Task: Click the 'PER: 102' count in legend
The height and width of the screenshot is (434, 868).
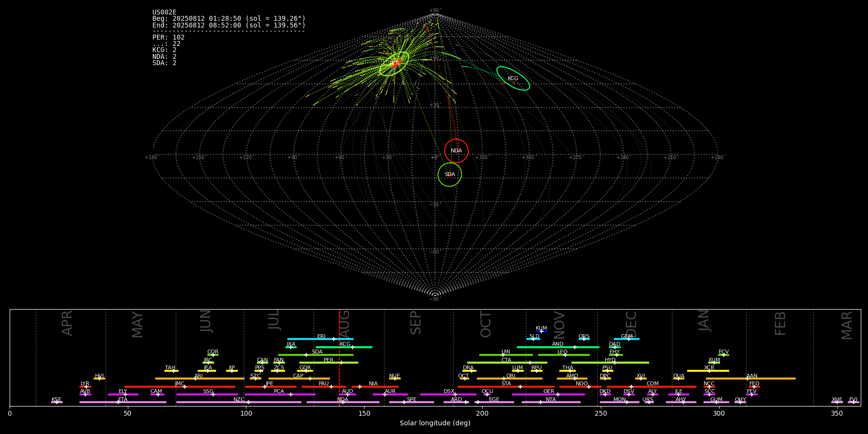Action: point(168,38)
